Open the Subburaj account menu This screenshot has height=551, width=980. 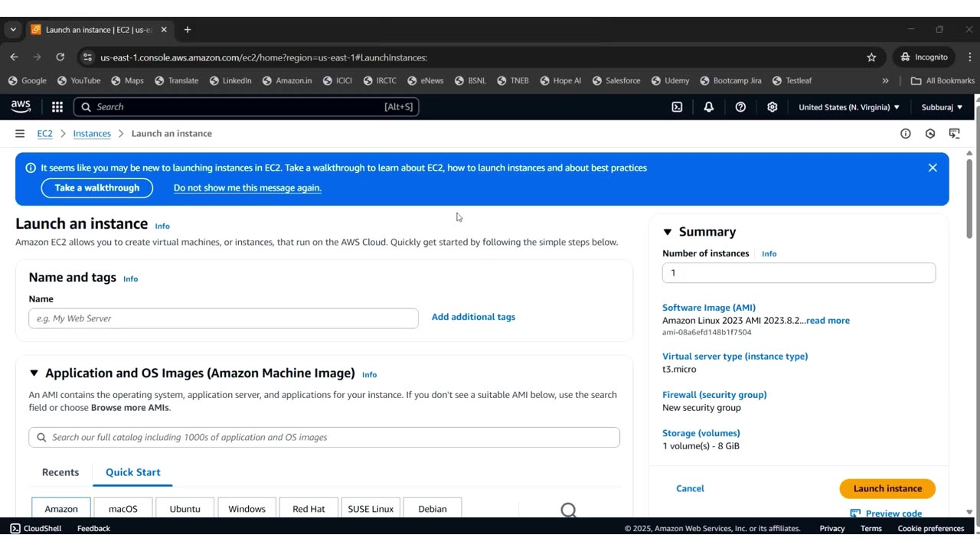941,107
